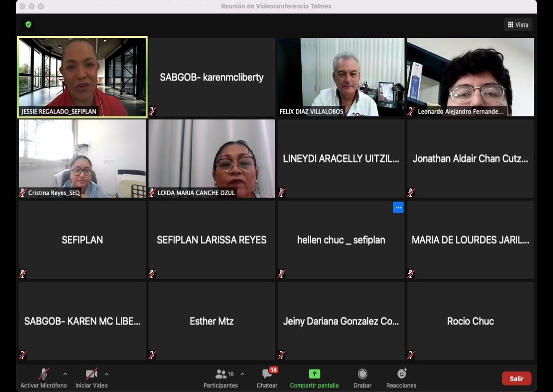Click muted mic icon on SABGOB- KAREN MC LIBE tile
553x392 pixels.
[x=23, y=355]
